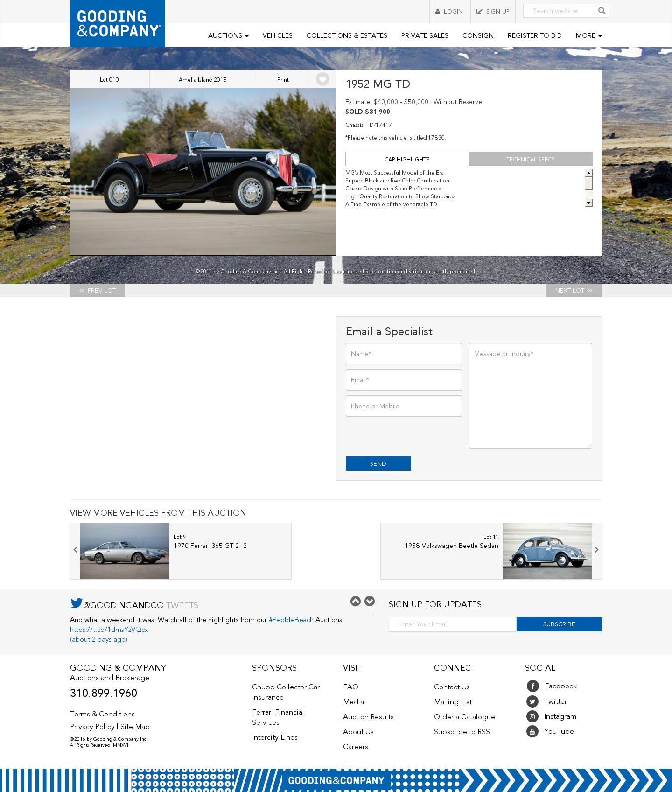This screenshot has height=792, width=672.
Task: Switch to the Technical Specs tab
Action: (531, 159)
